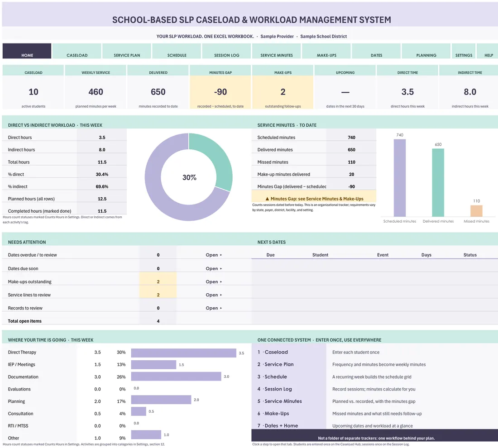Open the PLANNING tab
Viewport: 498px width, 448px height.
tap(426, 51)
